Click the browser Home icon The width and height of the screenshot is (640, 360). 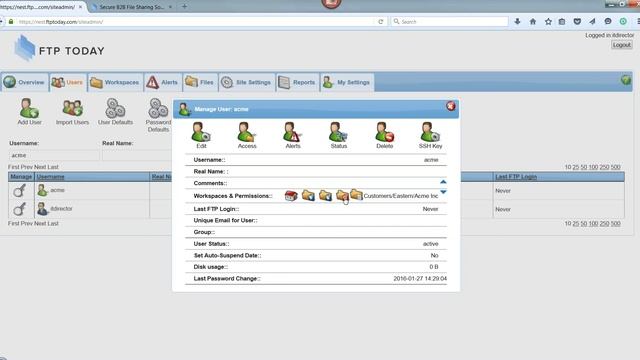pos(533,21)
